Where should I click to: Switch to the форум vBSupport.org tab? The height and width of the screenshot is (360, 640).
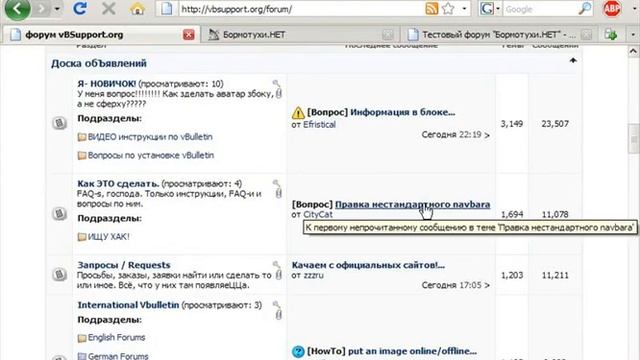click(x=101, y=35)
